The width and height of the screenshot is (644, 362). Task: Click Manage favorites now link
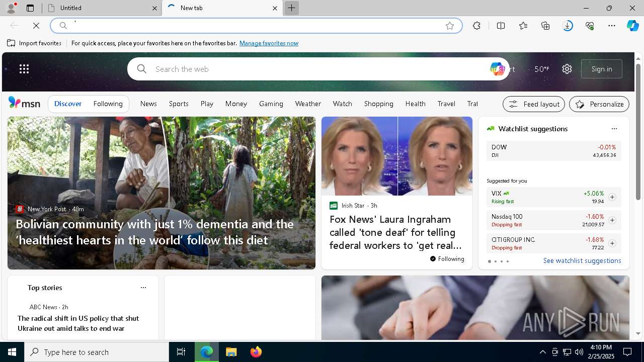tap(269, 43)
